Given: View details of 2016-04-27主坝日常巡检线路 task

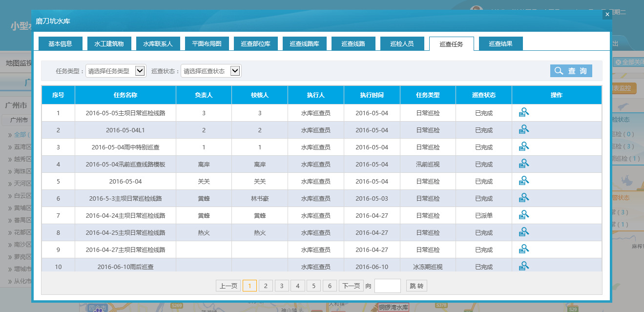Looking at the screenshot, I should coord(524,250).
